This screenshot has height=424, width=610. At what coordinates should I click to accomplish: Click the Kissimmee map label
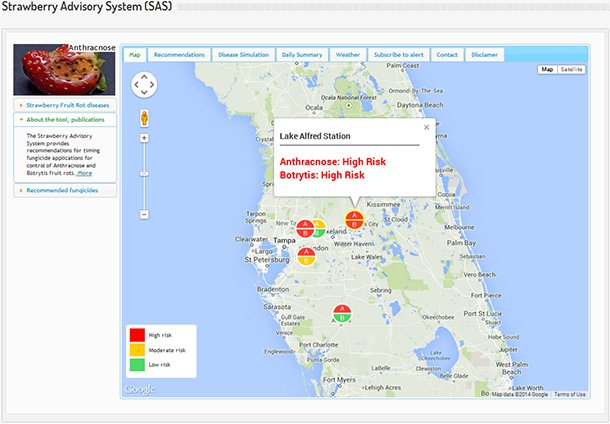pos(383,204)
